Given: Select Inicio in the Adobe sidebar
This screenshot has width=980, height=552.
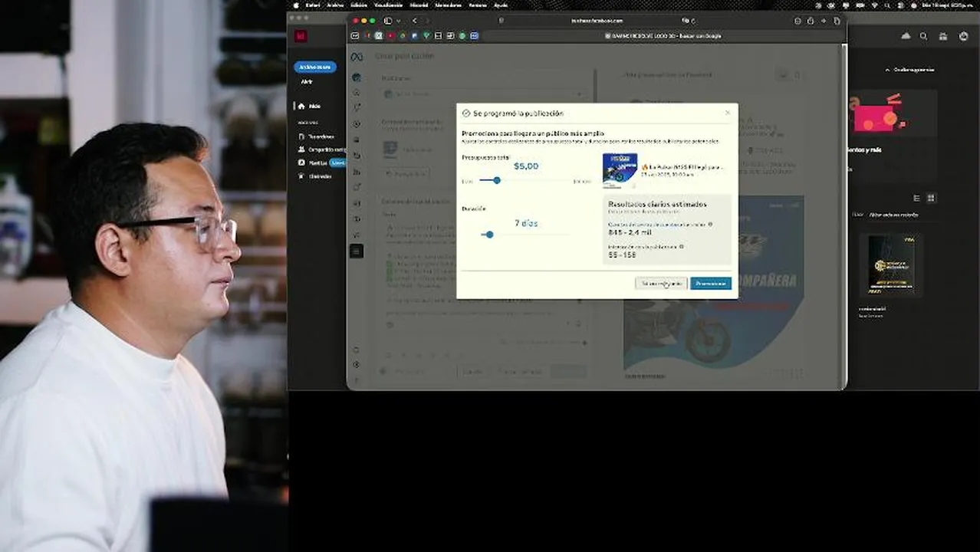Looking at the screenshot, I should (309, 106).
